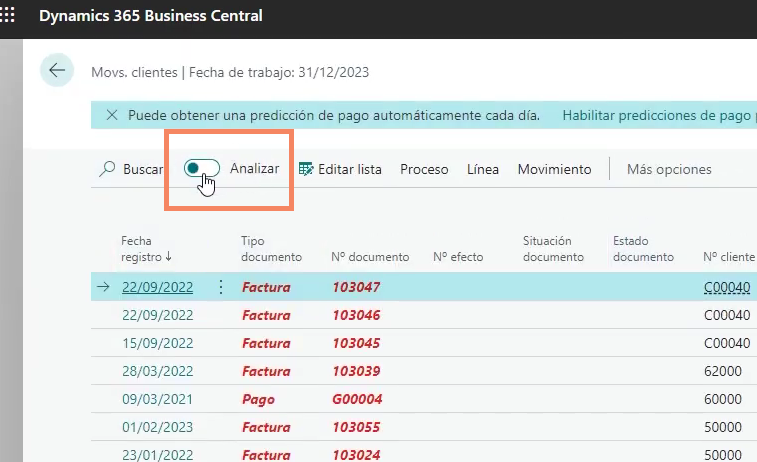The width and height of the screenshot is (757, 462).
Task: Open the Línea menu
Action: pos(483,169)
